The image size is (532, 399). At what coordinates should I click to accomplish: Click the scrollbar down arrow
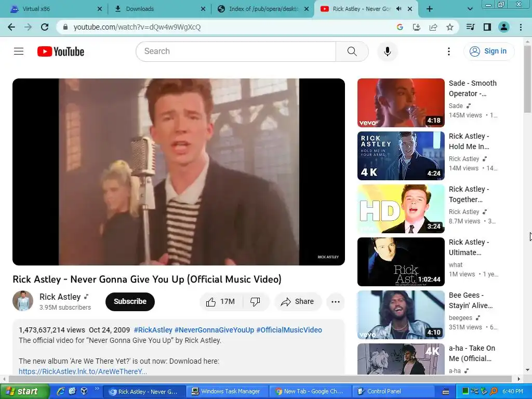527,370
